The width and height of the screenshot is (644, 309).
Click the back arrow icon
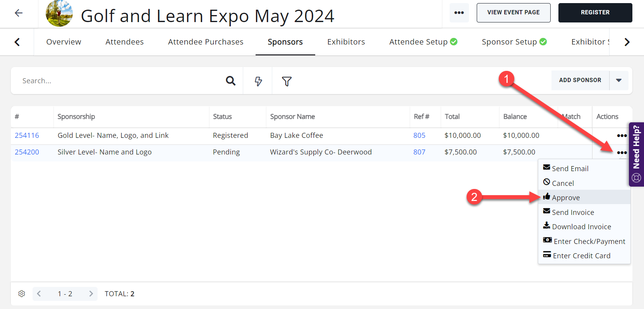(x=18, y=13)
